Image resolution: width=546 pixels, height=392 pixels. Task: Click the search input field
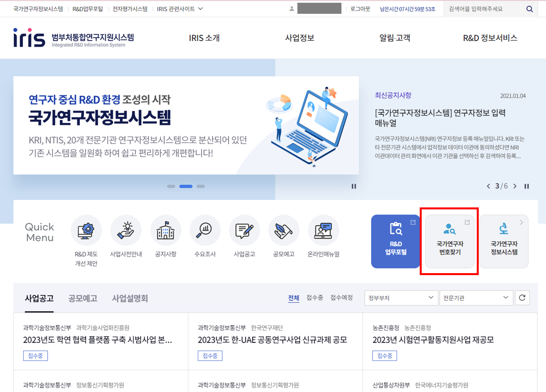pyautogui.click(x=486, y=9)
